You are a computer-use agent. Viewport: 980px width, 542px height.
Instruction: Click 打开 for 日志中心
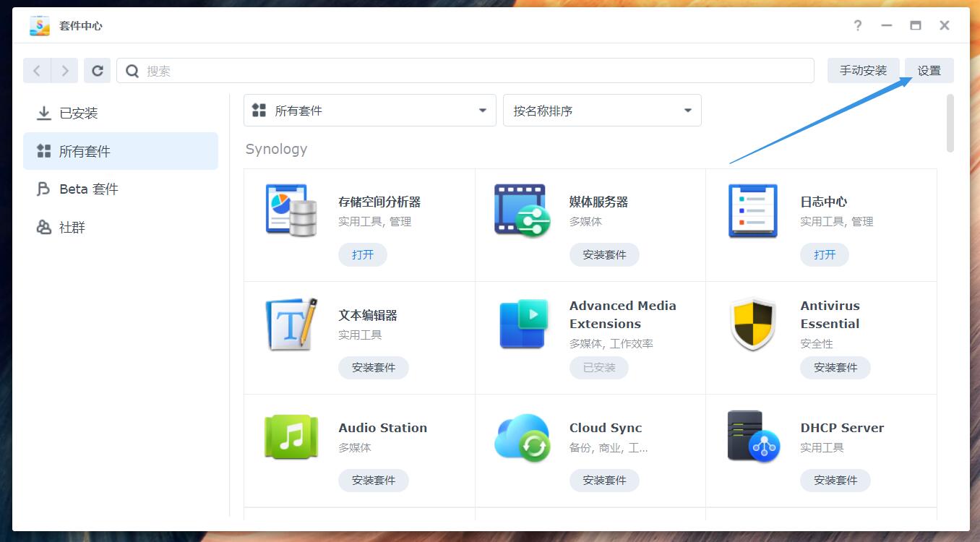[x=825, y=254]
